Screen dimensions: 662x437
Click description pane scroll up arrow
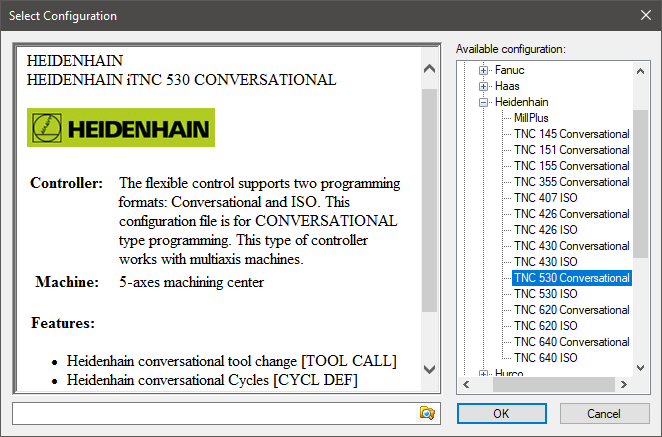point(429,68)
